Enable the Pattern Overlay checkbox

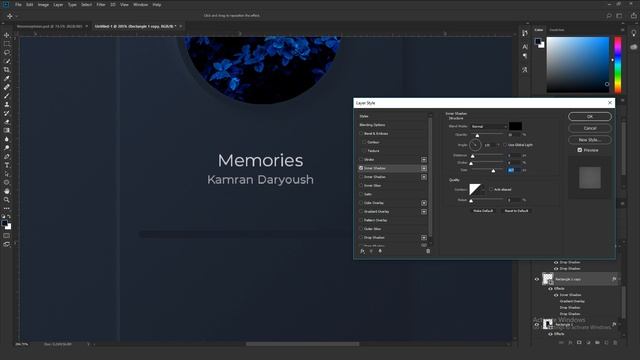pos(361,220)
